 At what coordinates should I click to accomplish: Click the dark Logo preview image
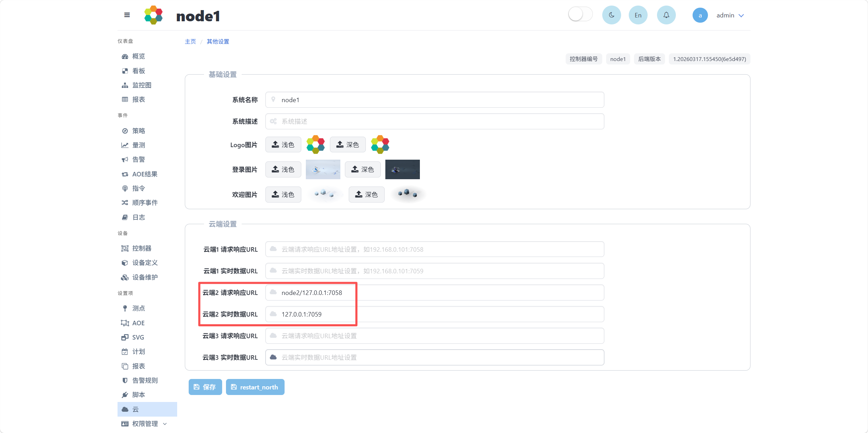(x=380, y=144)
